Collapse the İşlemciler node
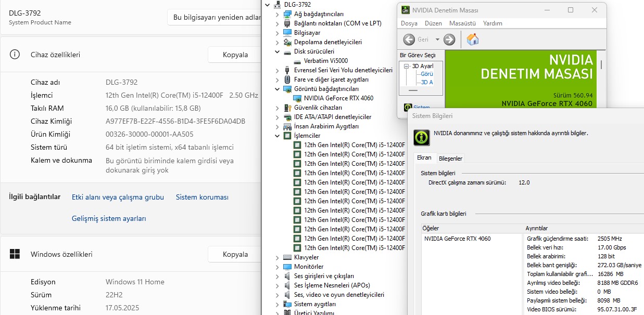The height and width of the screenshot is (315, 644). [277, 136]
